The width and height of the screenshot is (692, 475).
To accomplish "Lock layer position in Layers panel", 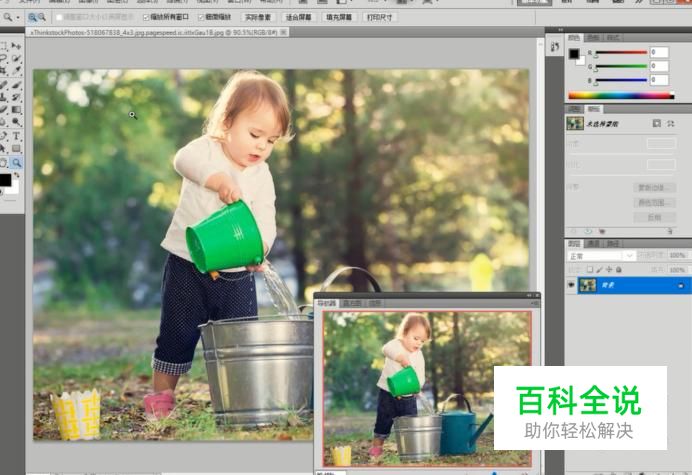I will tap(609, 269).
